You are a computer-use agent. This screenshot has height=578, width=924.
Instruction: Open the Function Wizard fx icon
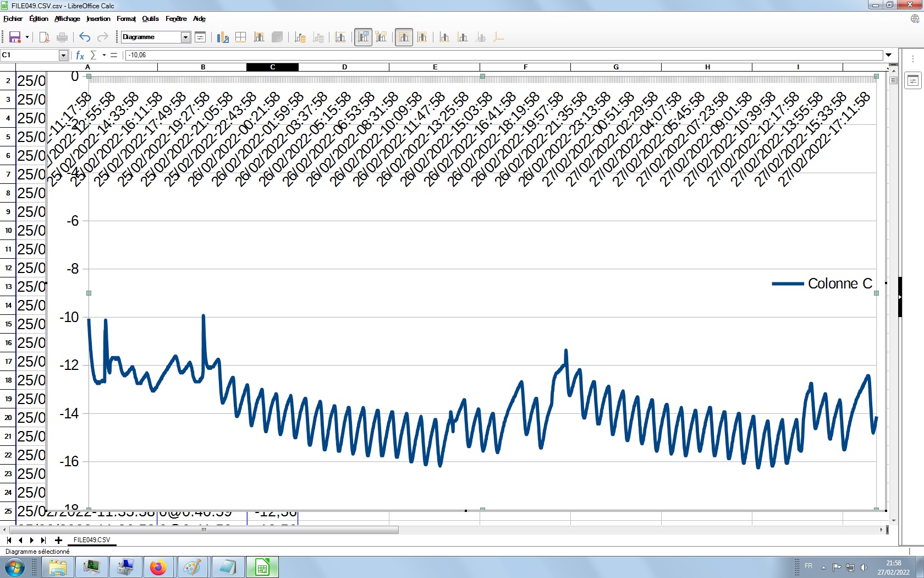[x=80, y=55]
